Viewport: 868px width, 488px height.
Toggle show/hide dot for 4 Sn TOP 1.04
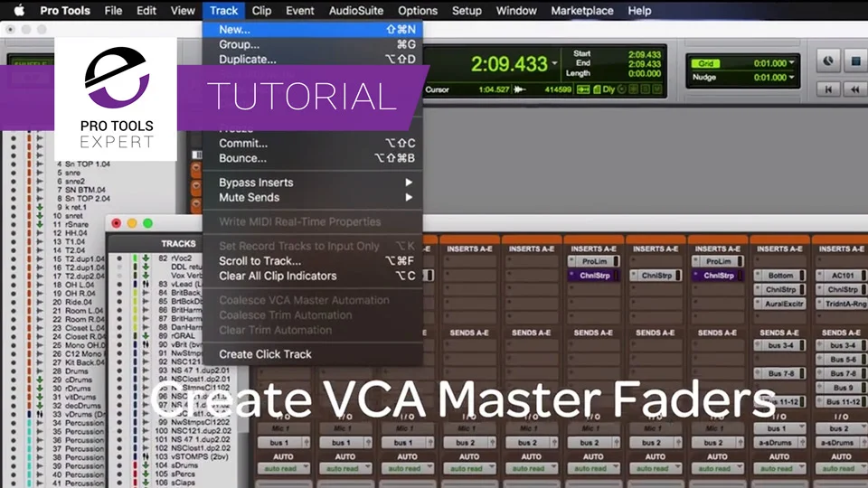[14, 164]
